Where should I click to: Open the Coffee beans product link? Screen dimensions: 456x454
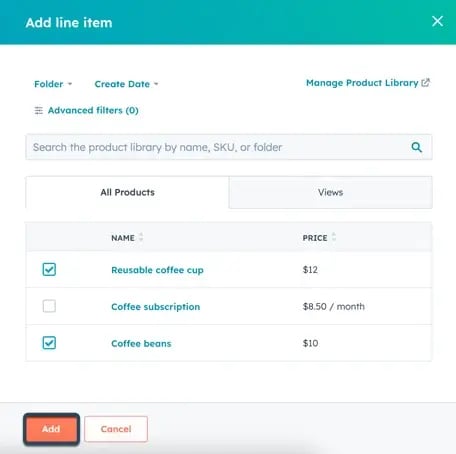141,343
